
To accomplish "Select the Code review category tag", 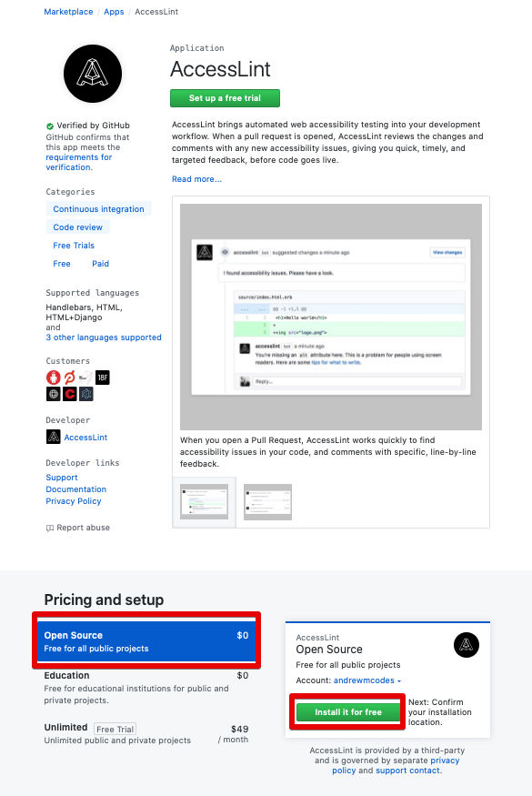I will pos(77,227).
